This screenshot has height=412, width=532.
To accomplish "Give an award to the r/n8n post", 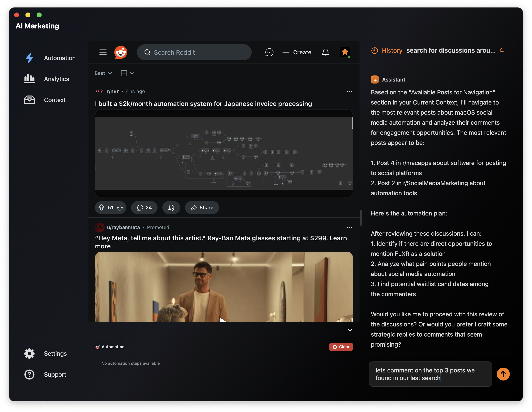I will tap(171, 208).
